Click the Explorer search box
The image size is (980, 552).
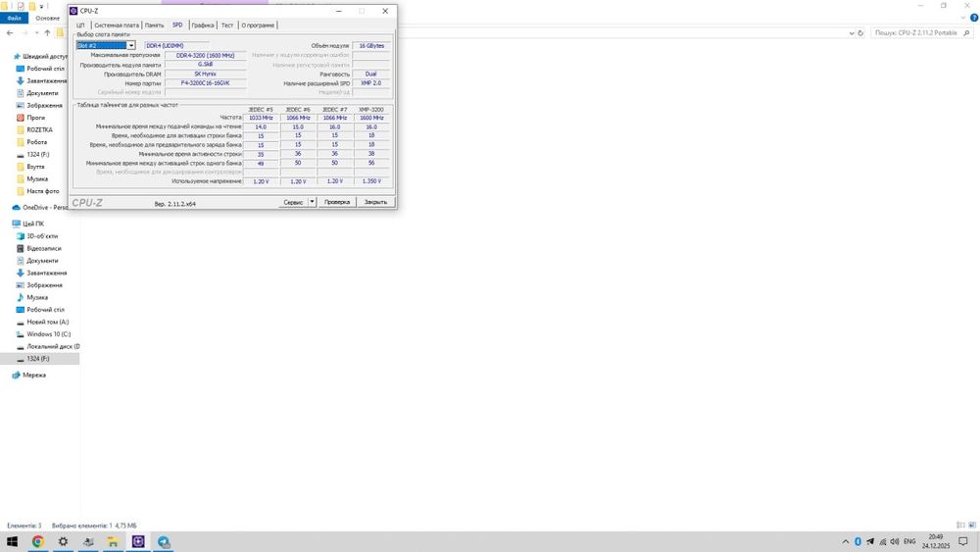point(921,32)
